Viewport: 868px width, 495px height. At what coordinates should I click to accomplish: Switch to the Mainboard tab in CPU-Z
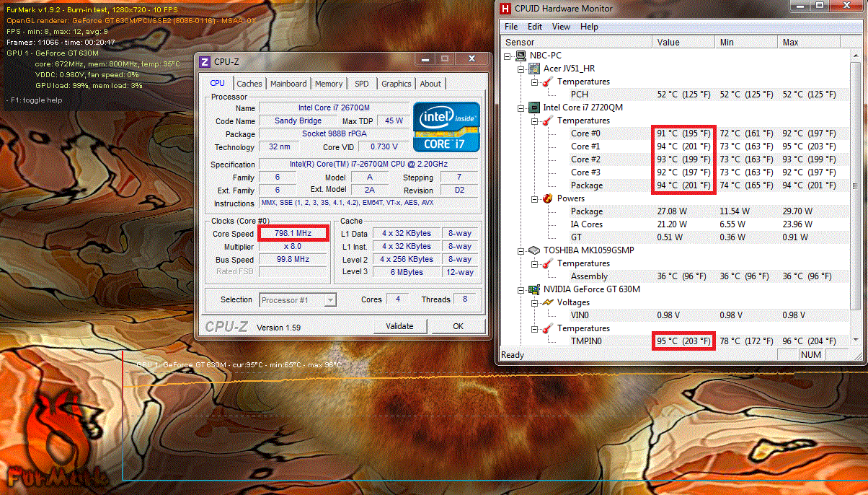(288, 84)
